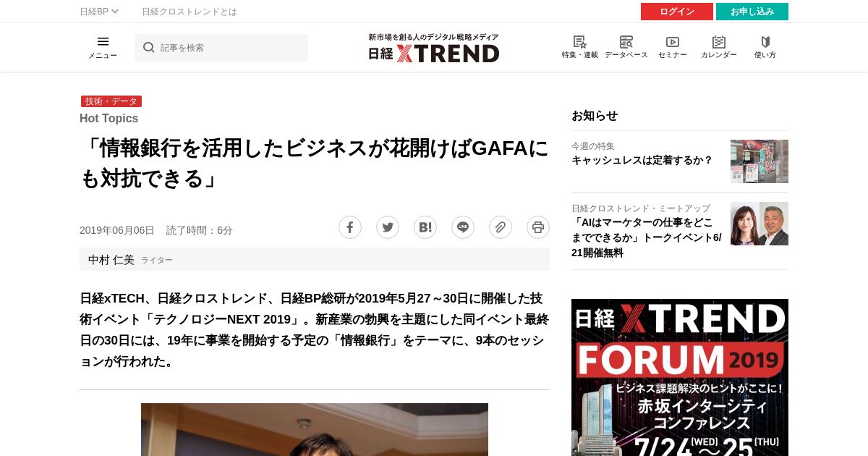Click the 記事を検索 search field
The width and height of the screenshot is (868, 456).
tap(221, 48)
